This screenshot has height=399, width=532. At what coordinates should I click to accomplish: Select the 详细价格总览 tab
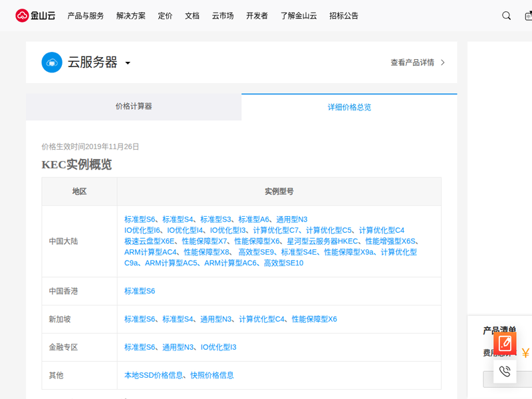(349, 107)
